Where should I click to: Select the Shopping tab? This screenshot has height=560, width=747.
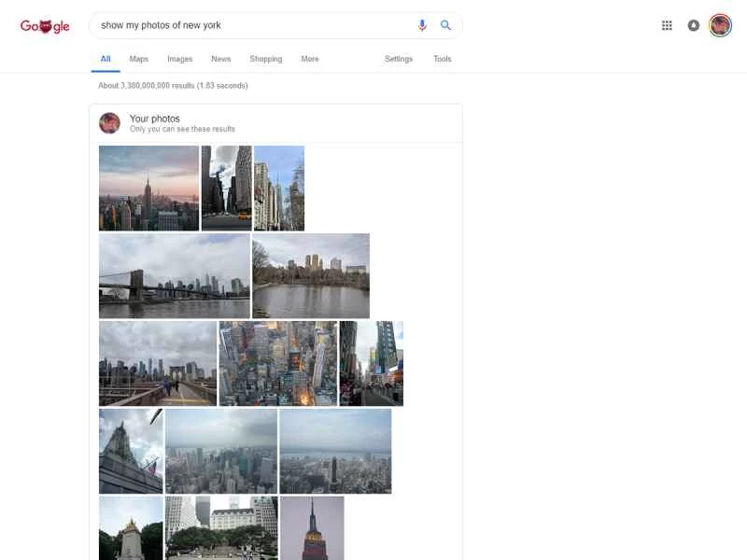tap(265, 59)
